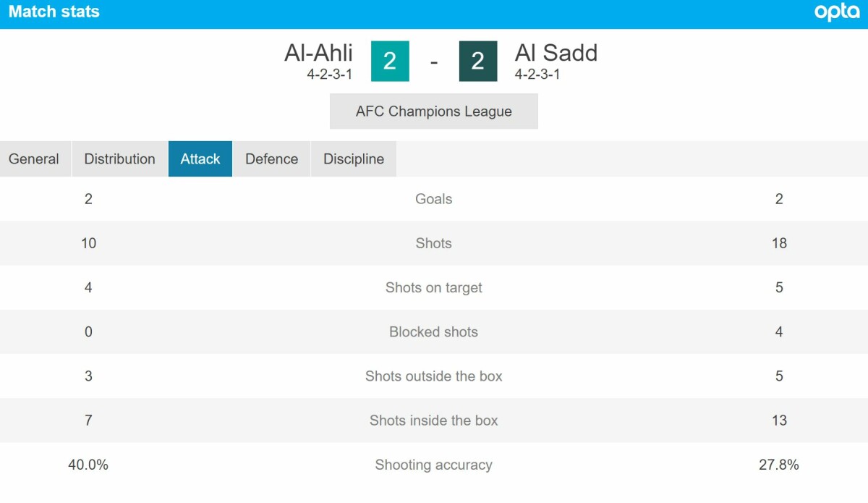Select the Goals stat row label
Screen dimensions: 868x503
point(434,199)
